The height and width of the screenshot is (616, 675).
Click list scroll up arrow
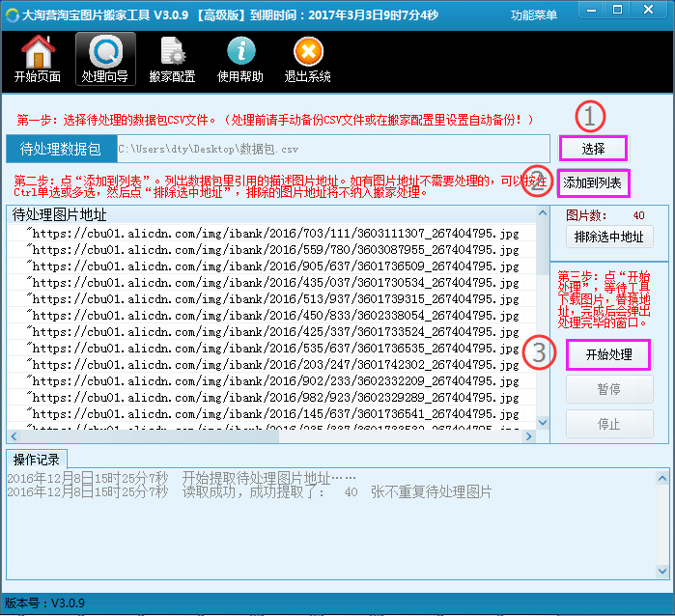point(543,212)
